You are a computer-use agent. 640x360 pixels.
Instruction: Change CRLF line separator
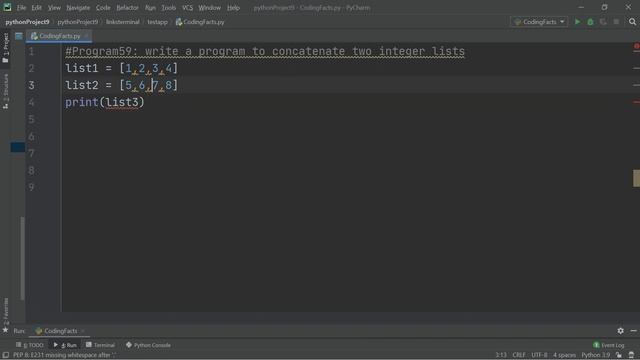point(519,355)
